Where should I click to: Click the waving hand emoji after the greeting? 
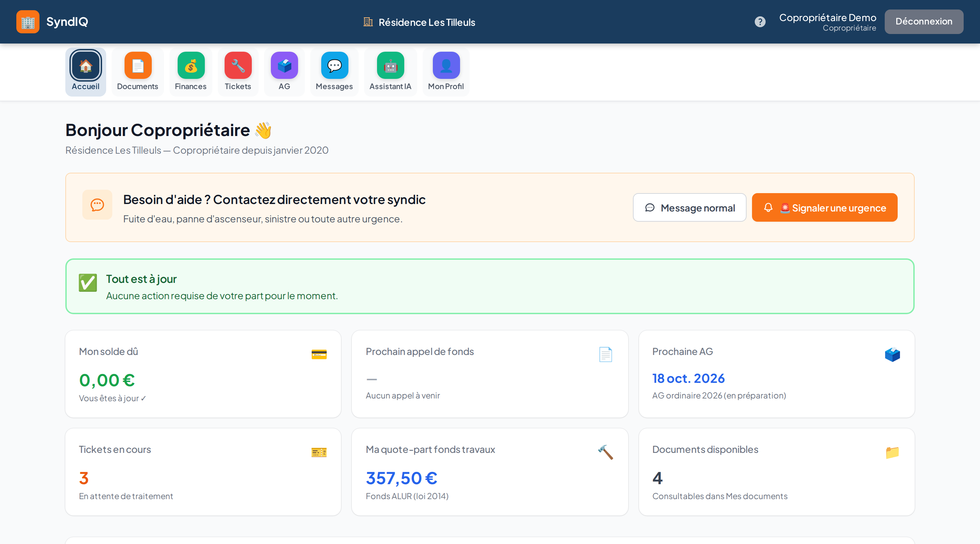(263, 131)
